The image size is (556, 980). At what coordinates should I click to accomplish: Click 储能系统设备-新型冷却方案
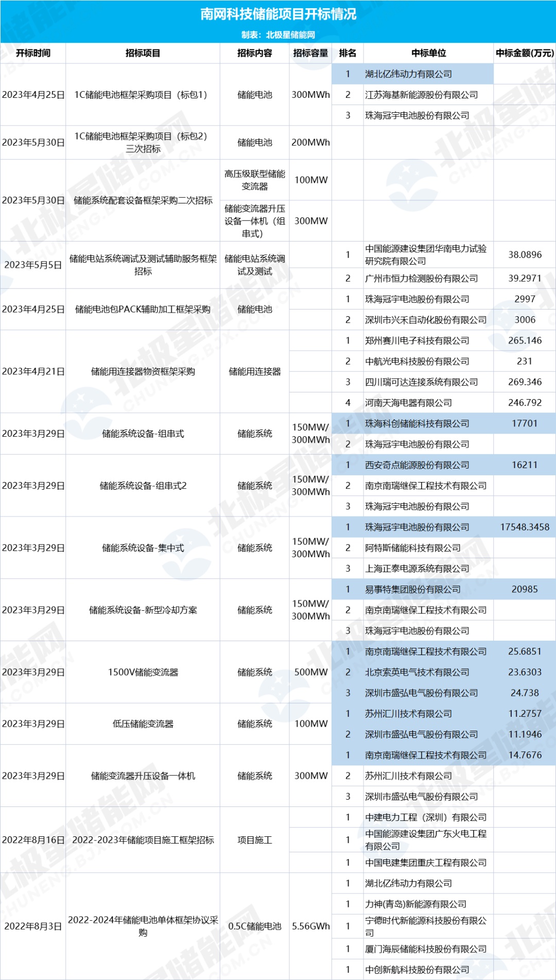[x=143, y=610]
